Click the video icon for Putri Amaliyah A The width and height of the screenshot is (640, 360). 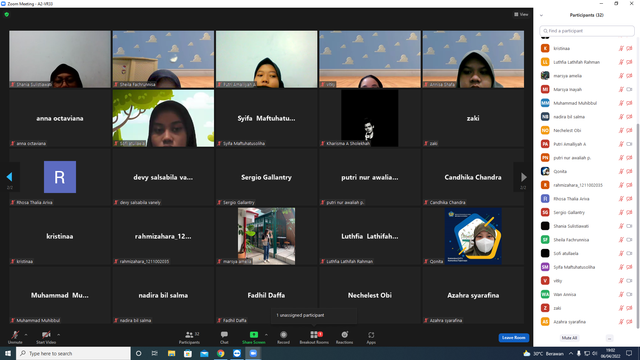(x=629, y=144)
